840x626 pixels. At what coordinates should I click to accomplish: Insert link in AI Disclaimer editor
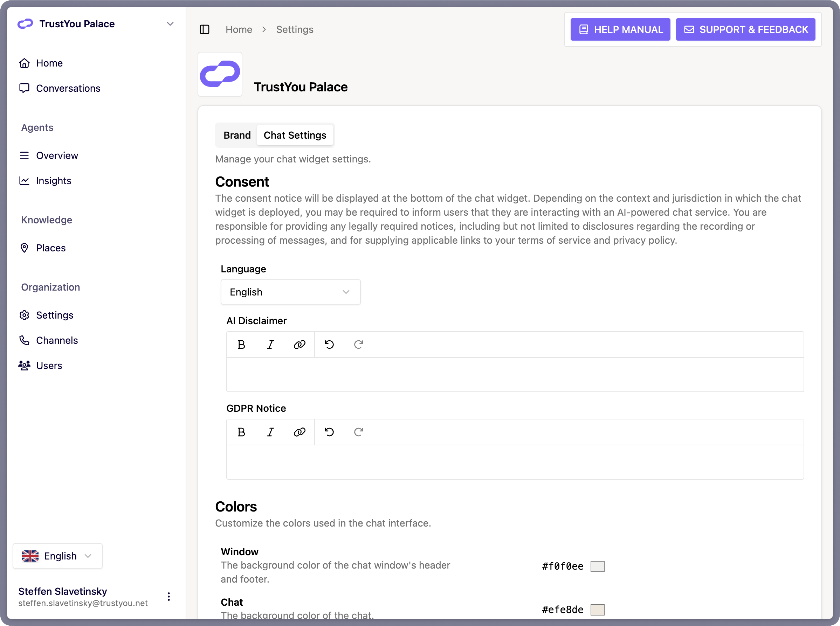(x=299, y=345)
